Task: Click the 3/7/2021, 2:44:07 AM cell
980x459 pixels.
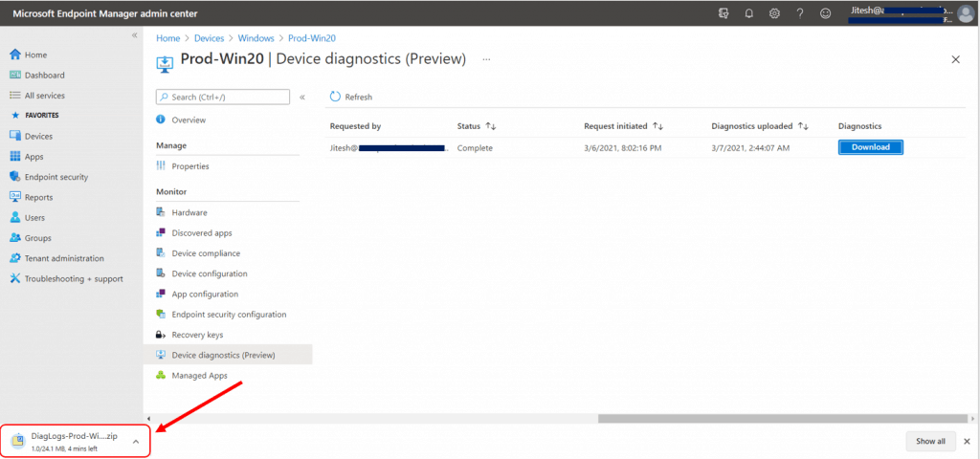Action: [x=750, y=148]
